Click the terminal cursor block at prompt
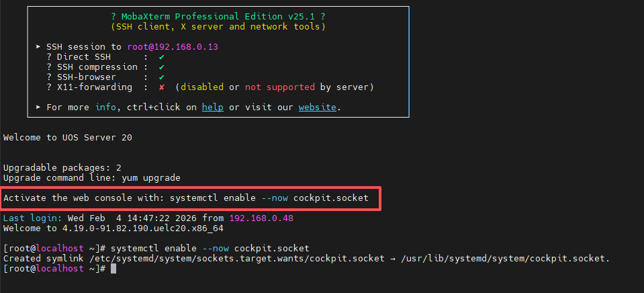This screenshot has width=644, height=293. 113,269
